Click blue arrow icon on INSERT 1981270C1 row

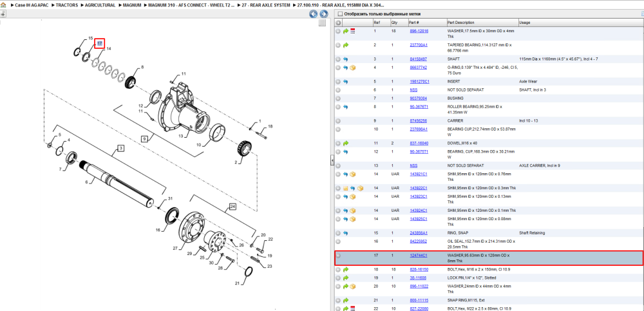pos(346,82)
